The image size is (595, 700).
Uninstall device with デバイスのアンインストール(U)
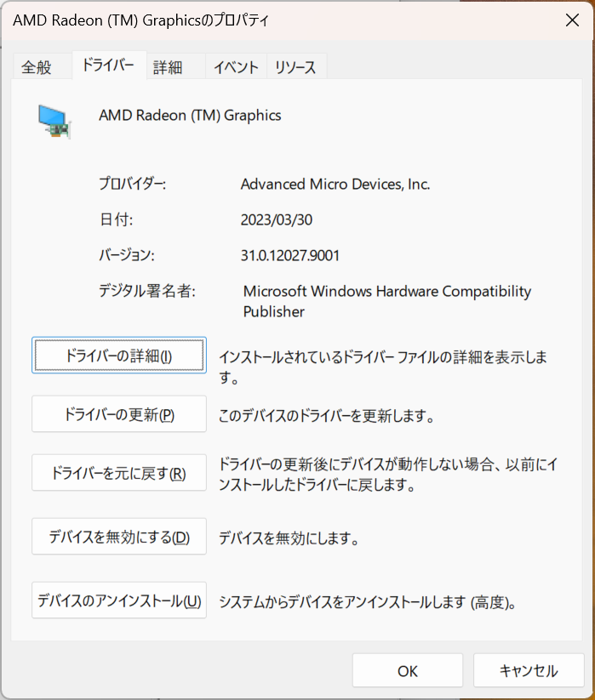click(x=119, y=600)
